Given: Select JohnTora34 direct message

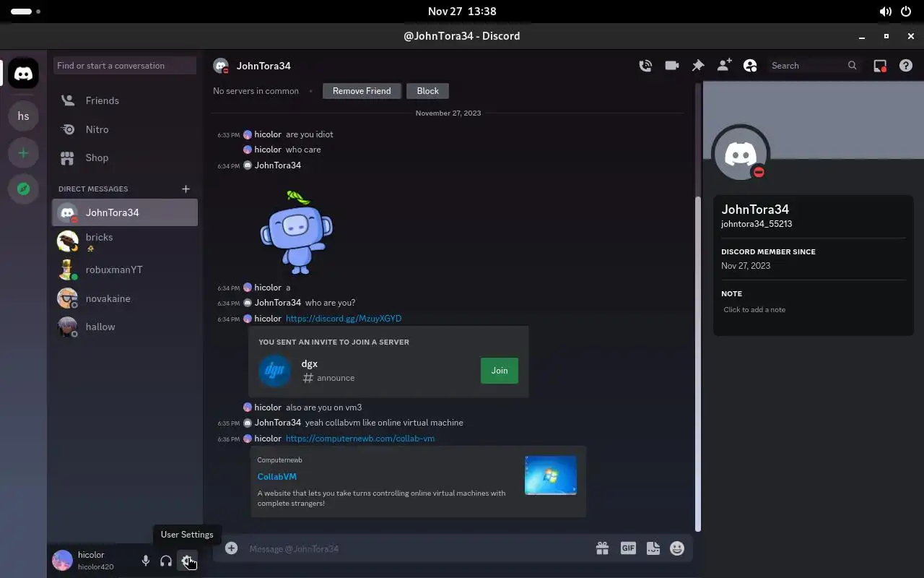Looking at the screenshot, I should (125, 212).
